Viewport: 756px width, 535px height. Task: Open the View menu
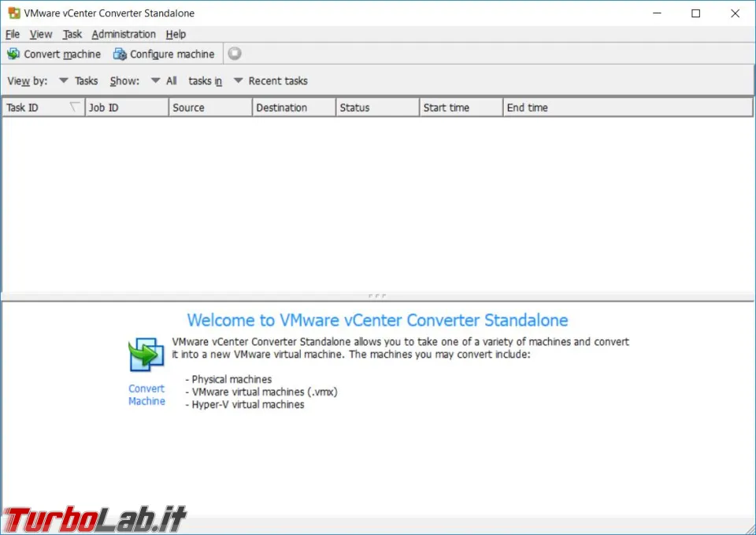pyautogui.click(x=40, y=34)
